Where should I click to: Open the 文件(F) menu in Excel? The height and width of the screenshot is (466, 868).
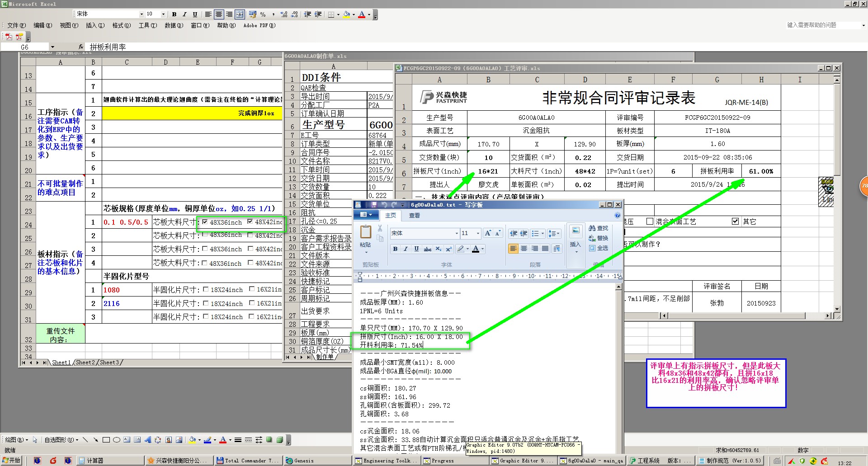coord(17,26)
